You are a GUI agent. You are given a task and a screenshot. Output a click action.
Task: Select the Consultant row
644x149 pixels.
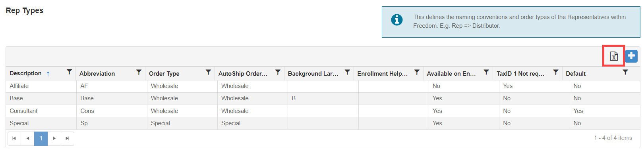323,111
